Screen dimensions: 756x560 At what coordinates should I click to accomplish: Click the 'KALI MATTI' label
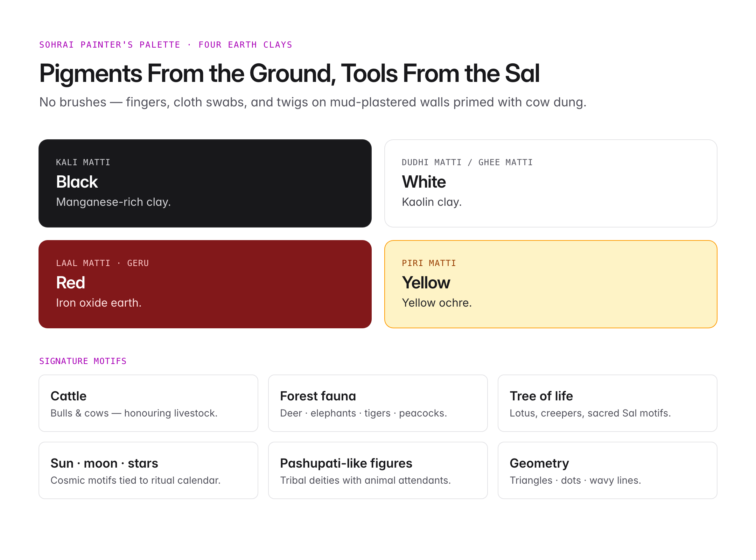tap(83, 162)
